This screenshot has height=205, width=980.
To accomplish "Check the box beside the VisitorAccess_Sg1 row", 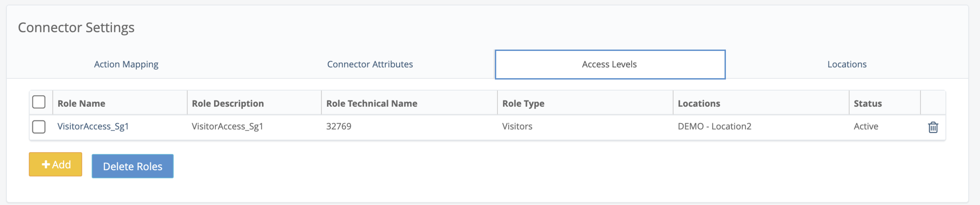I will [39, 127].
